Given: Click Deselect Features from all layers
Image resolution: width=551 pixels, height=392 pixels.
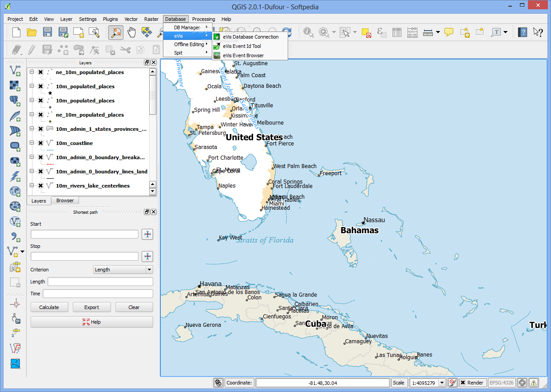Looking at the screenshot, I should point(366,32).
